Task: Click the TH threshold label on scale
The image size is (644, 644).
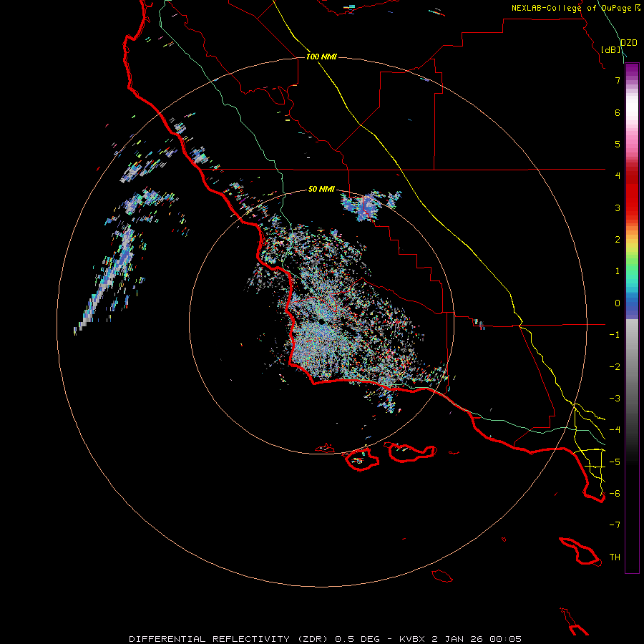Action: [615, 557]
